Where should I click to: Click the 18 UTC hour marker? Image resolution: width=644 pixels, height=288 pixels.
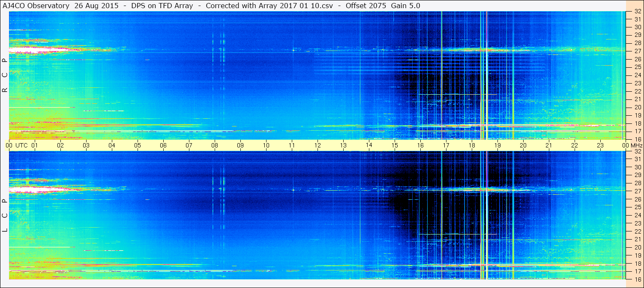click(472, 145)
